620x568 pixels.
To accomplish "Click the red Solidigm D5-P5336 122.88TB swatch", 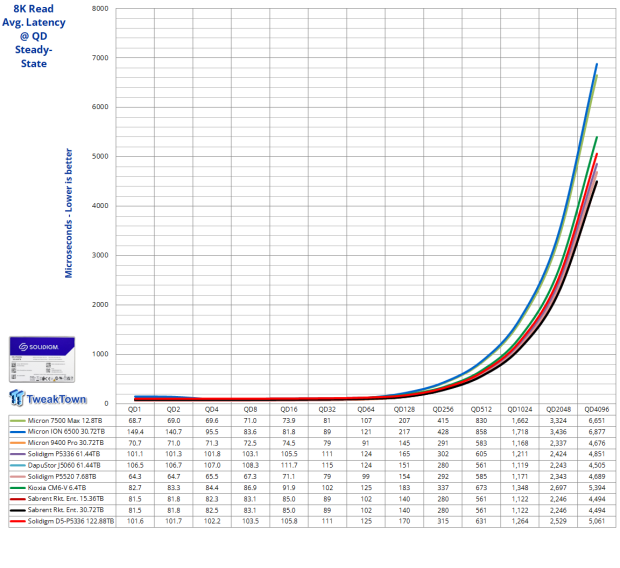I will point(18,521).
